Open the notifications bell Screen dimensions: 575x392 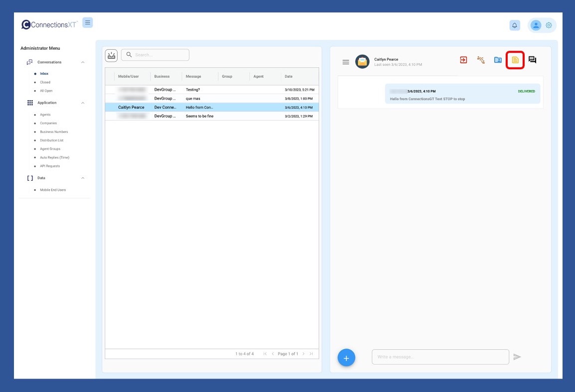point(515,25)
